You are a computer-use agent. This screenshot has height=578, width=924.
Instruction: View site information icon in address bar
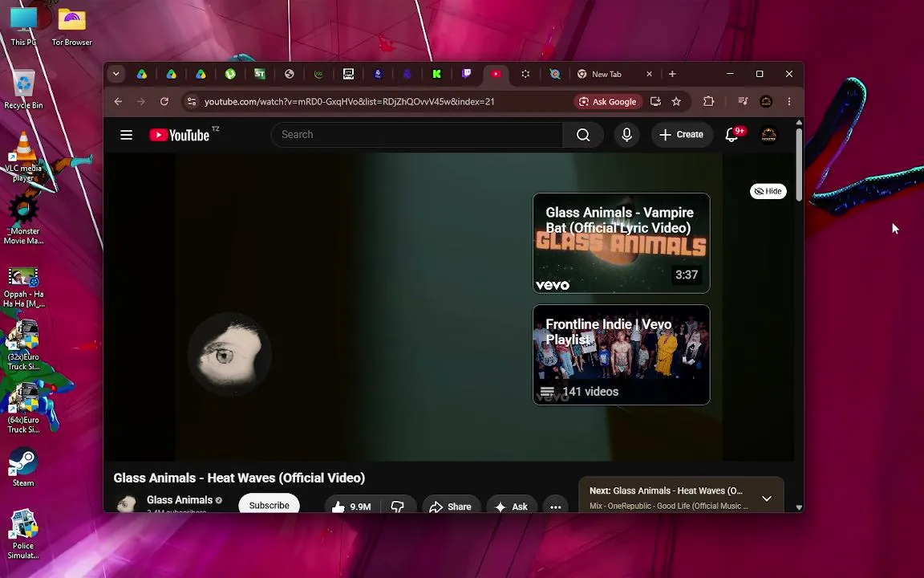192,101
